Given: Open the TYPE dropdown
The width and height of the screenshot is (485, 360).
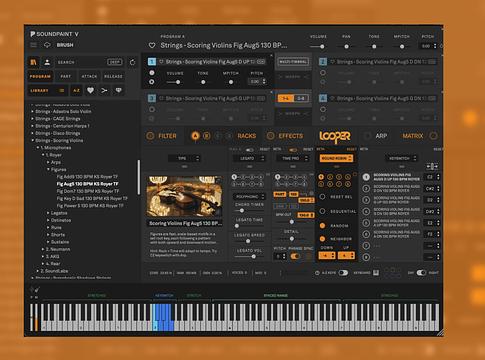Looking at the screenshot, I should (184, 158).
